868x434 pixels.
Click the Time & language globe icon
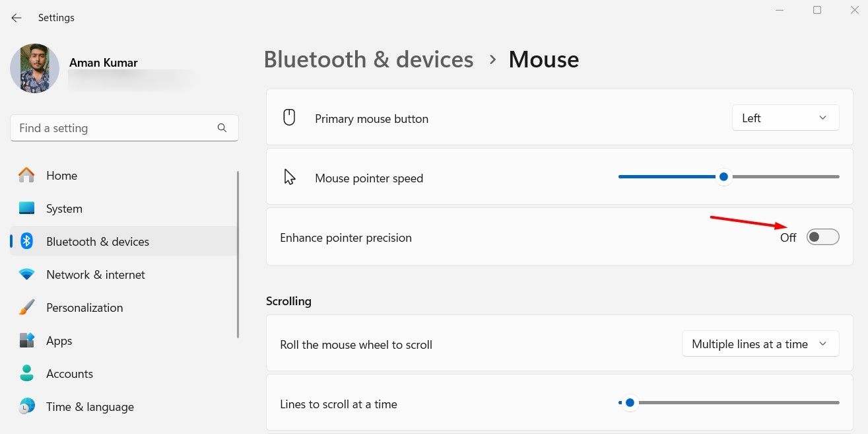tap(26, 407)
